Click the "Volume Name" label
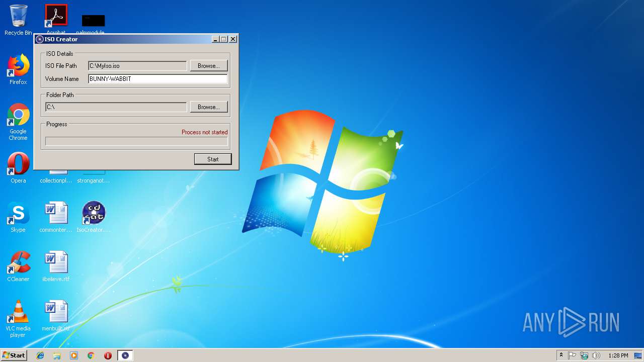The width and height of the screenshot is (644, 362). 62,79
